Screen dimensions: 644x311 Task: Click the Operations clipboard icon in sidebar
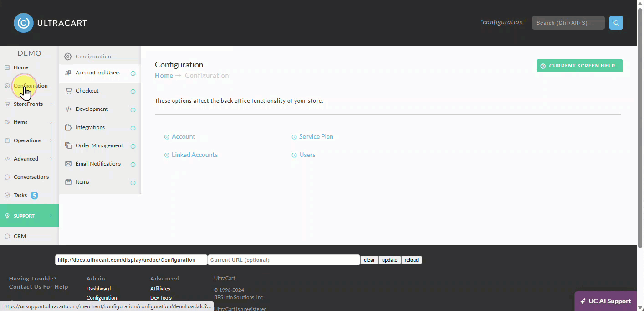[7, 140]
